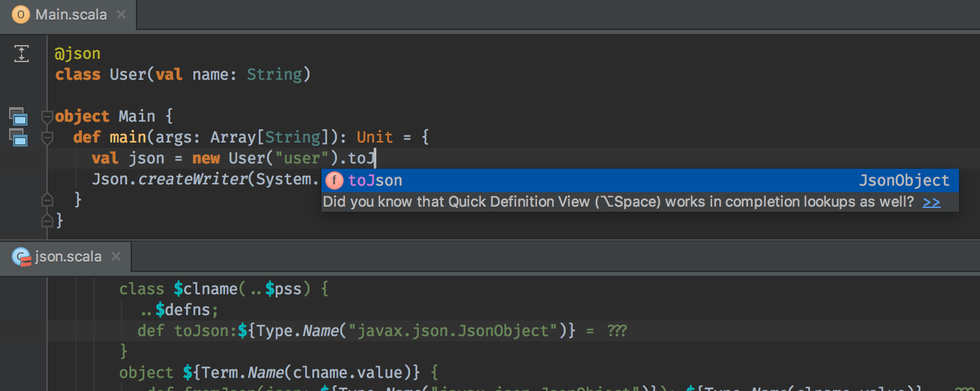Click the "user" string literal
Viewport: 980px width, 391px height.
[x=302, y=158]
